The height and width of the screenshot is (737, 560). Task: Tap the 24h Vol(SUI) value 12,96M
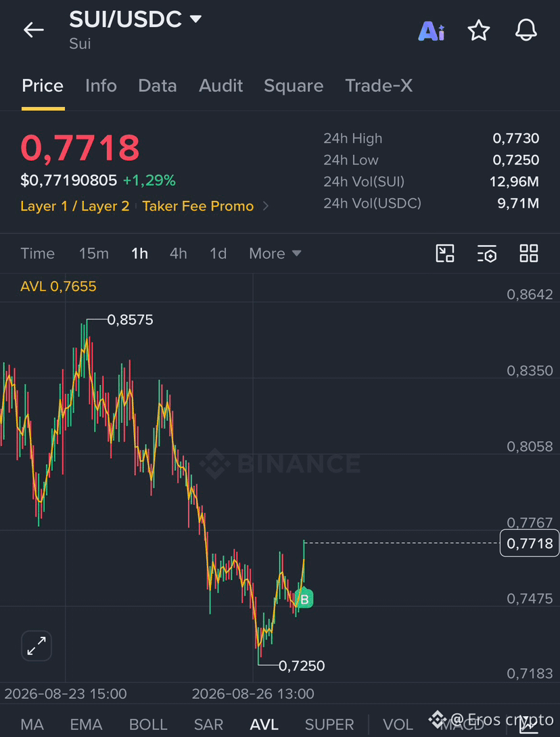pyautogui.click(x=515, y=181)
